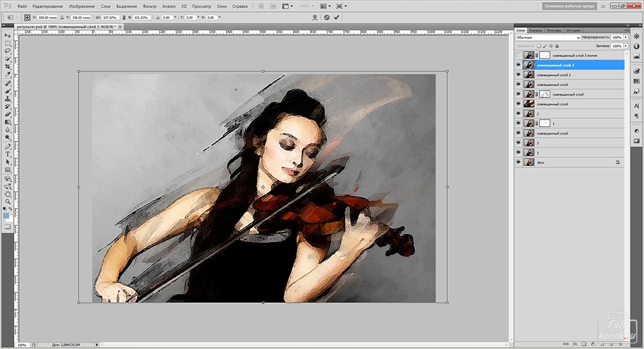Switch to warp mode in the options bar

[x=315, y=18]
